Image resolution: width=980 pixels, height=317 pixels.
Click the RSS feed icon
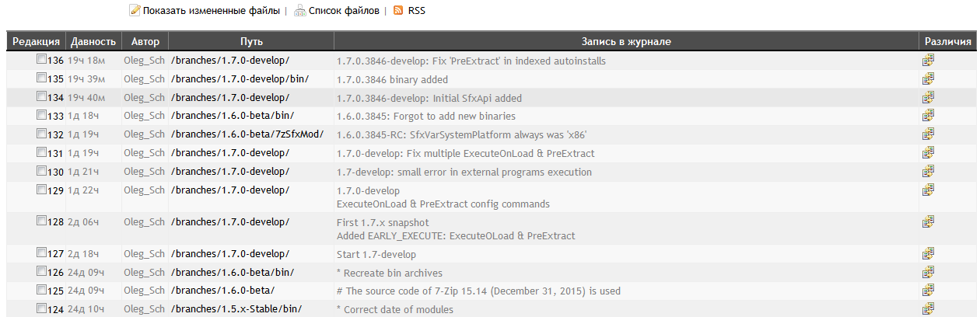tap(398, 11)
